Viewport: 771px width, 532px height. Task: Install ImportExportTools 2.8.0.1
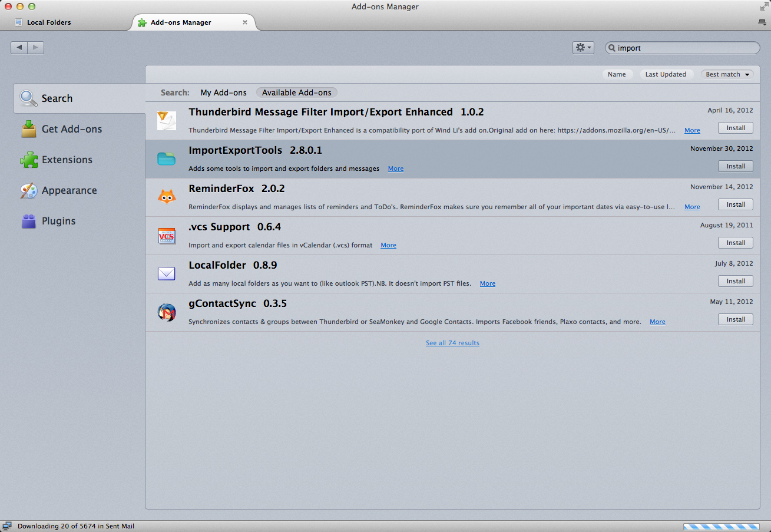point(736,166)
